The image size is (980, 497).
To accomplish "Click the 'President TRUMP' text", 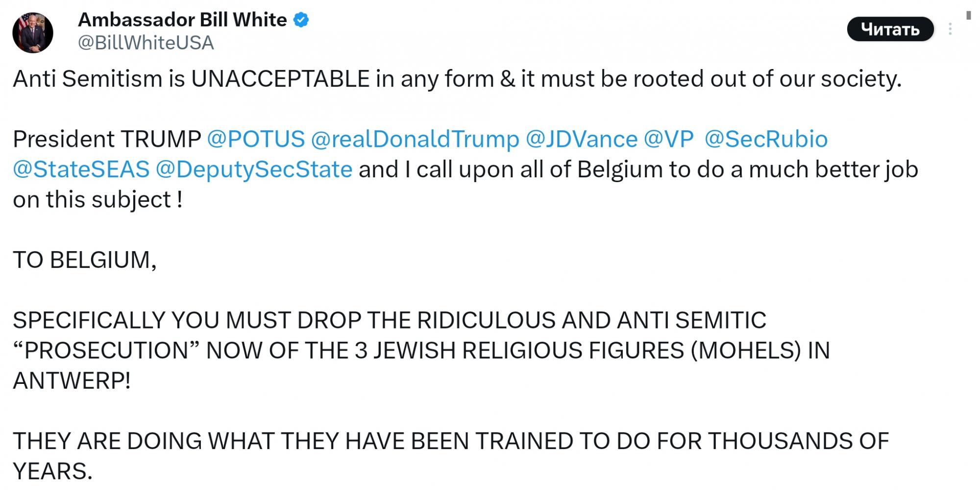I will (107, 139).
